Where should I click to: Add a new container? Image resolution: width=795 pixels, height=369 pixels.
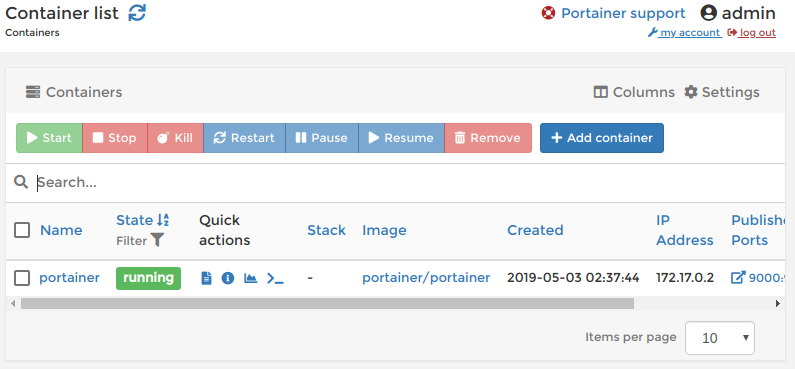[x=602, y=138]
